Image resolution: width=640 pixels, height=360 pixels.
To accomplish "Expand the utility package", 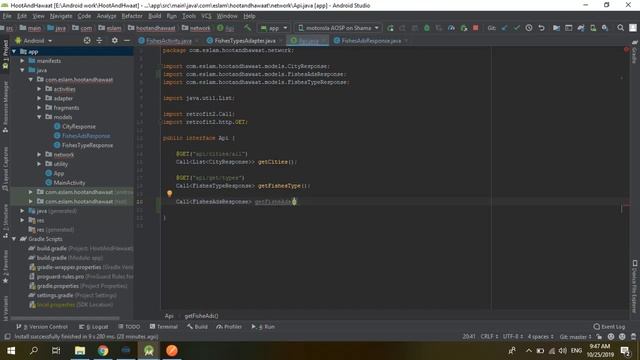I will pos(39,164).
